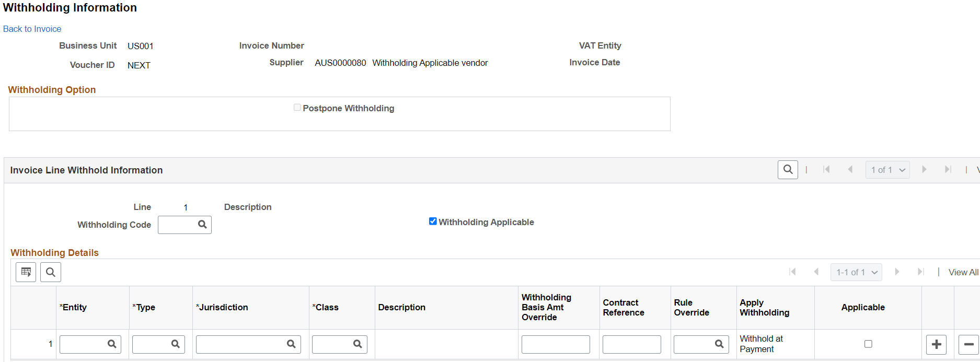Image resolution: width=980 pixels, height=362 pixels.
Task: Click the Back to Invoice link
Action: (32, 29)
